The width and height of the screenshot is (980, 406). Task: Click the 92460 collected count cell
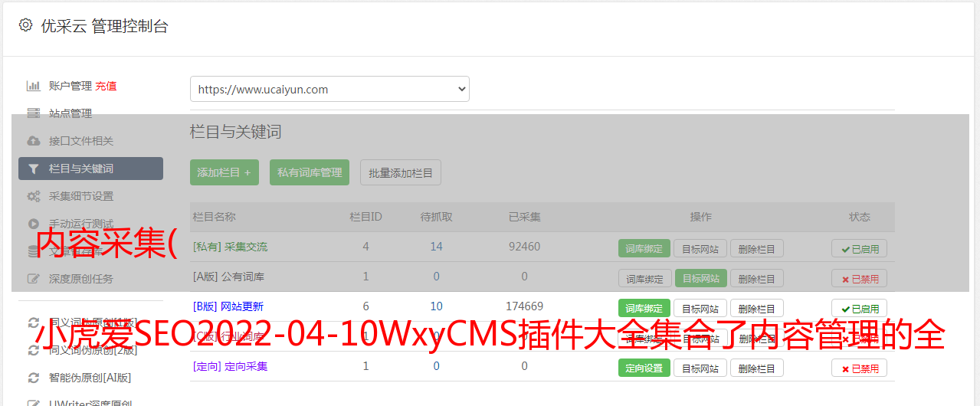[x=524, y=247]
